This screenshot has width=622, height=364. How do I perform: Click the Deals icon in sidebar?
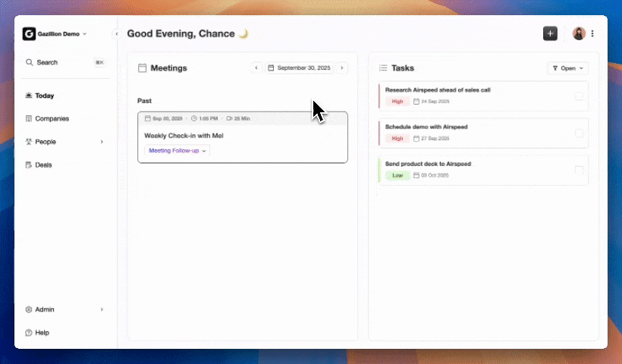(29, 165)
